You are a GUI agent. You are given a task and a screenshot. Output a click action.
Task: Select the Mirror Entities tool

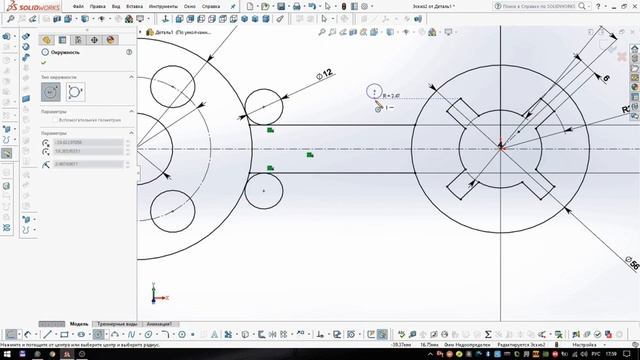coord(272,335)
